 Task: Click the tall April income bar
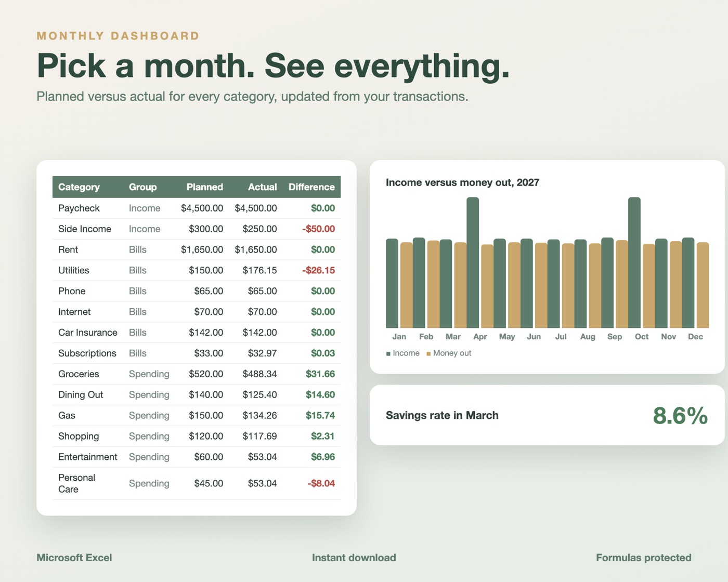pyautogui.click(x=473, y=262)
